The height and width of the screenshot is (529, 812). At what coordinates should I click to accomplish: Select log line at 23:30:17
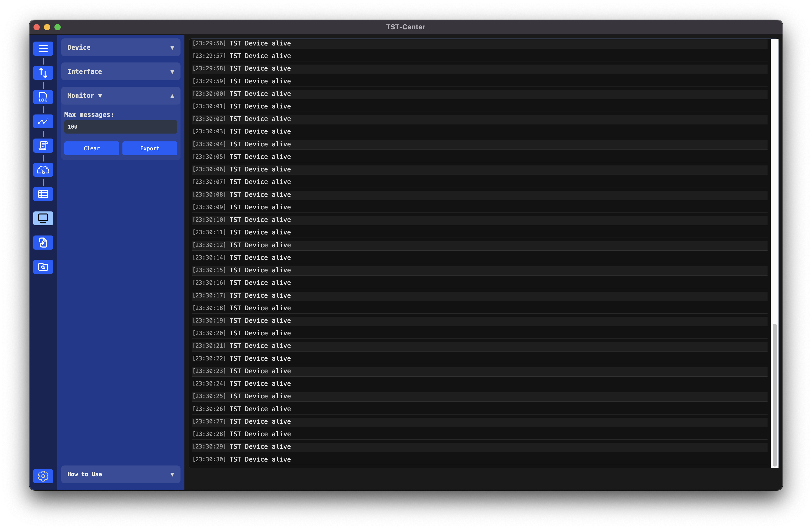(x=479, y=296)
